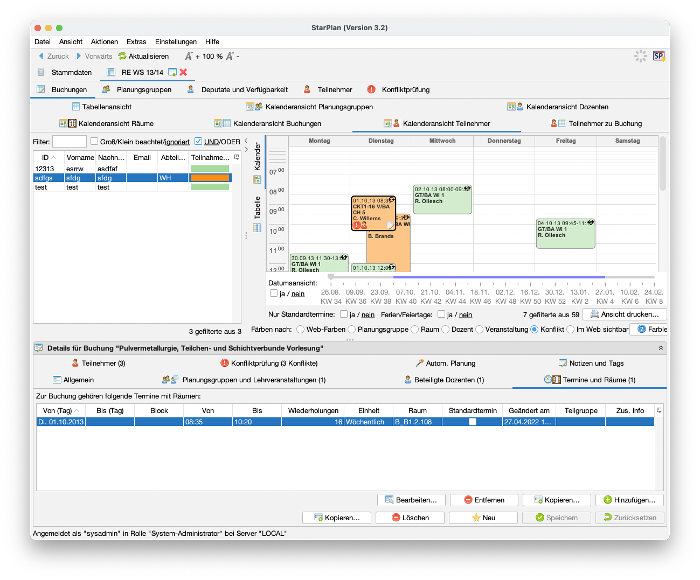Image resolution: width=700 pixels, height=580 pixels.
Task: Toggle Groß/Klein beachtet checkbox
Action: coord(94,141)
